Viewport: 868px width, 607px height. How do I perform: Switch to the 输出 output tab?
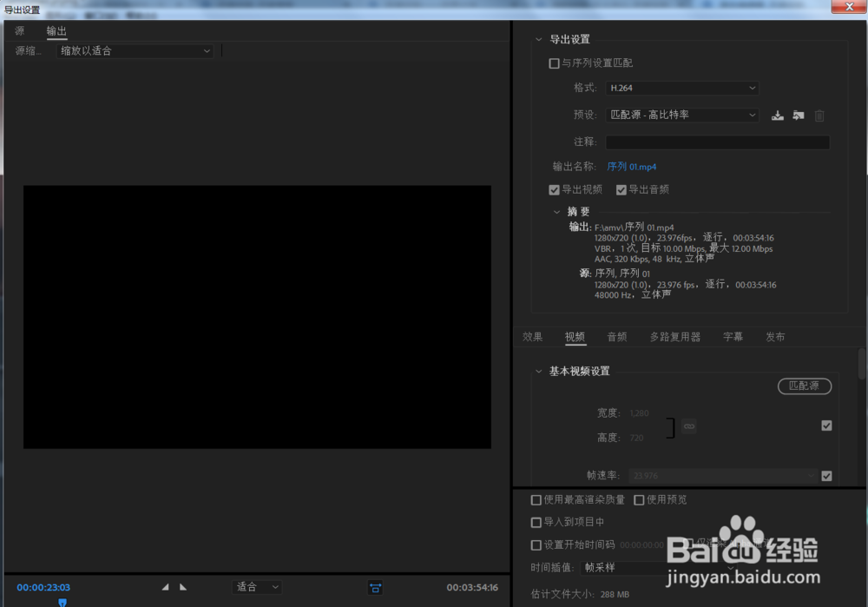56,31
